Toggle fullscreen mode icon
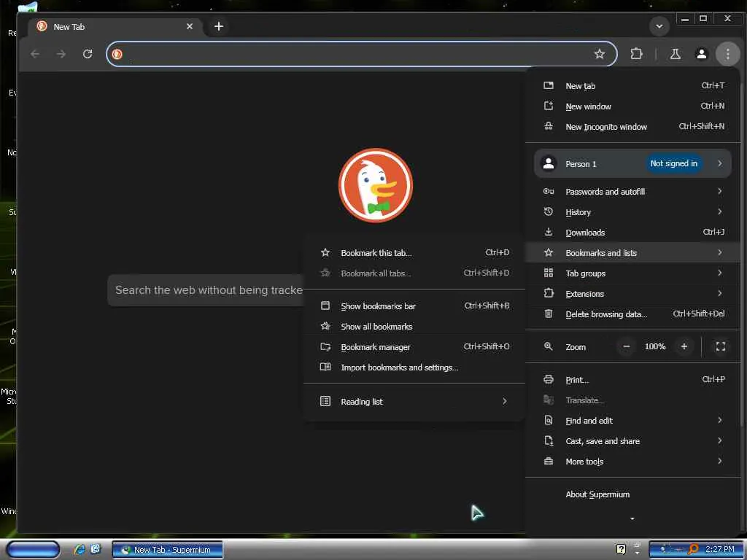This screenshot has width=747, height=560. pos(720,346)
